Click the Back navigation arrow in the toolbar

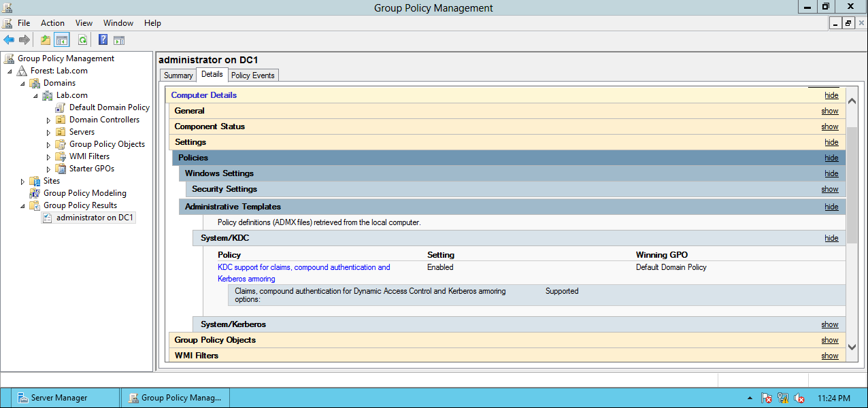point(8,39)
